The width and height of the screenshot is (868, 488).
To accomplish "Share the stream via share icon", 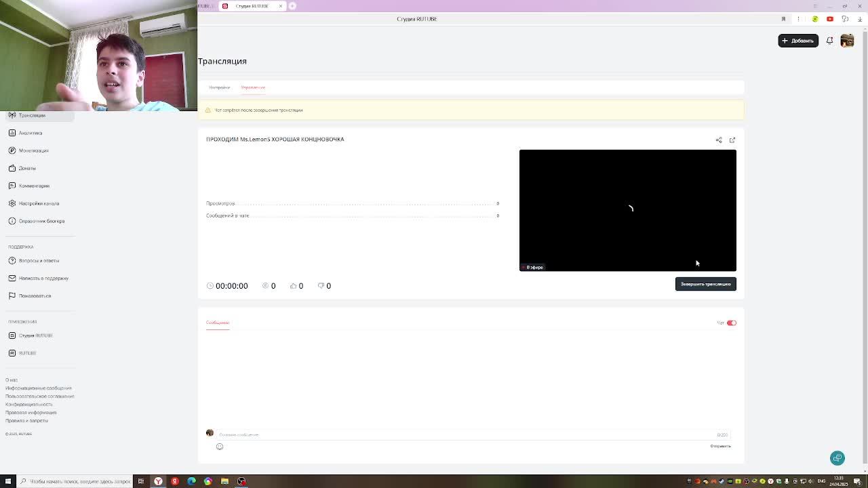I will tap(719, 140).
